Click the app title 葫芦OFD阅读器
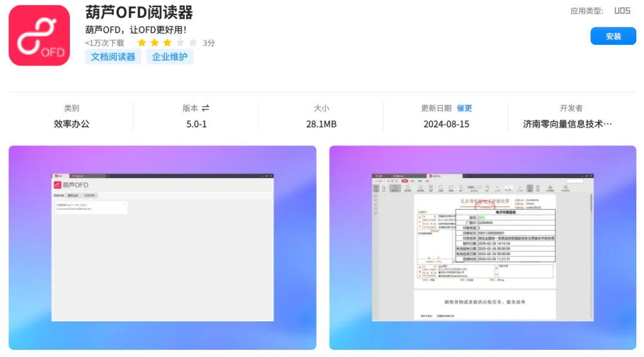This screenshot has height=357, width=644. coord(139,13)
